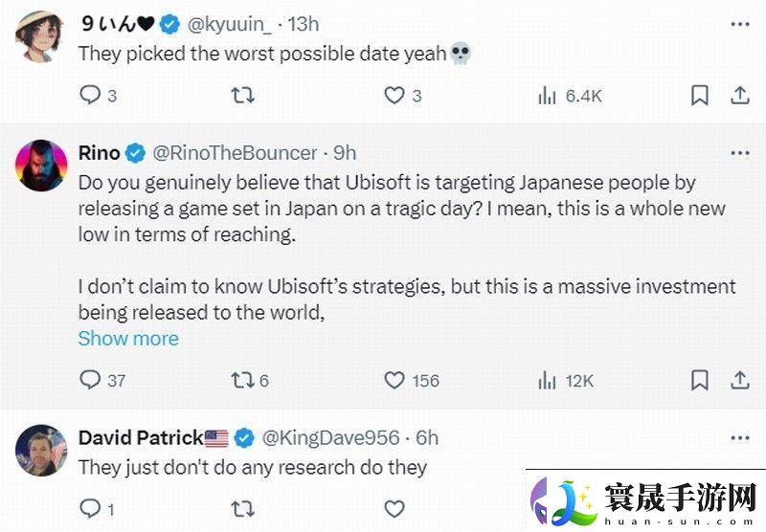Screen dimensions: 766x532
Task: Reply to David Patrick's tweet
Action: pyautogui.click(x=89, y=507)
